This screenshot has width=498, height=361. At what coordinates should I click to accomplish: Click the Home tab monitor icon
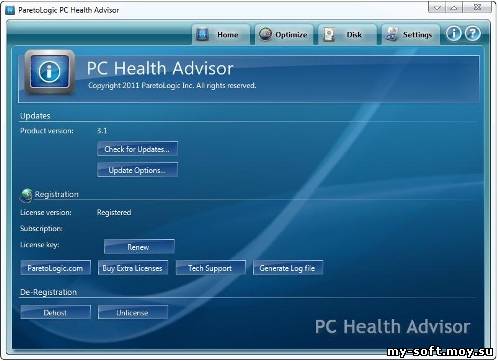pos(202,35)
